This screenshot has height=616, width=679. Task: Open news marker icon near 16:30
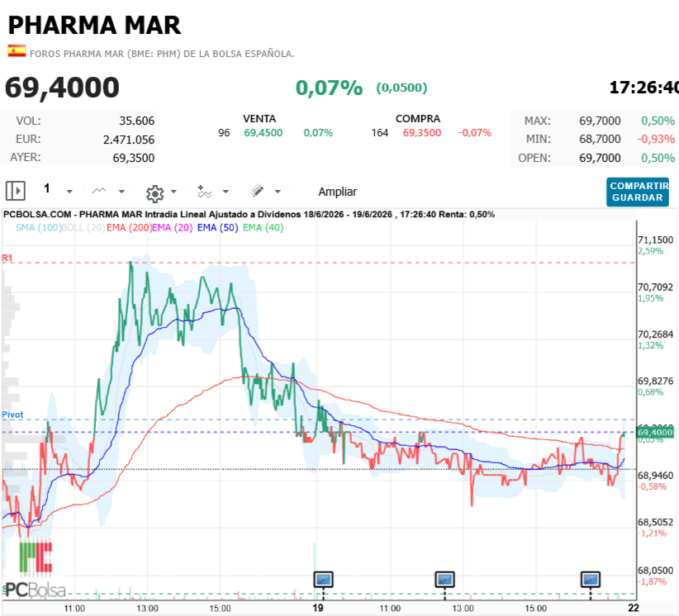point(591,579)
